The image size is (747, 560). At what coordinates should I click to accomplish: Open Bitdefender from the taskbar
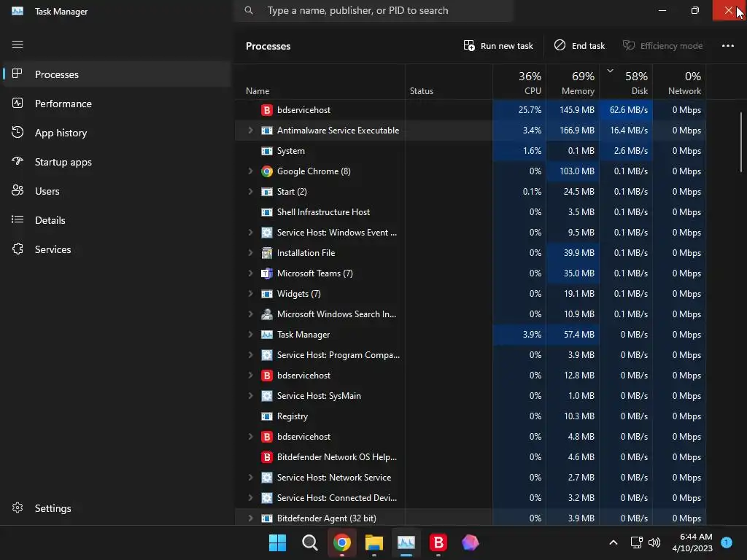[438, 542]
